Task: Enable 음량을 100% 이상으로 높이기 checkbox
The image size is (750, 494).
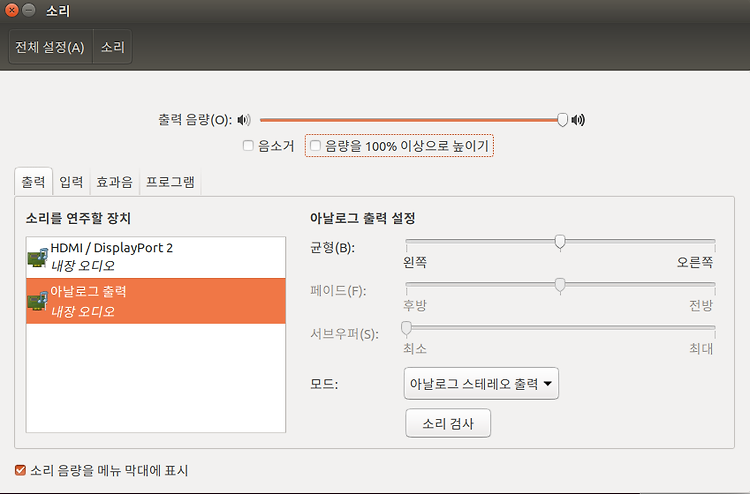Action: 315,145
